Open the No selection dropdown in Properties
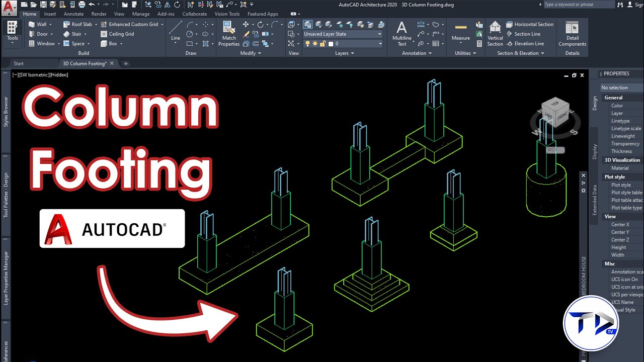This screenshot has width=644, height=362. tap(621, 87)
